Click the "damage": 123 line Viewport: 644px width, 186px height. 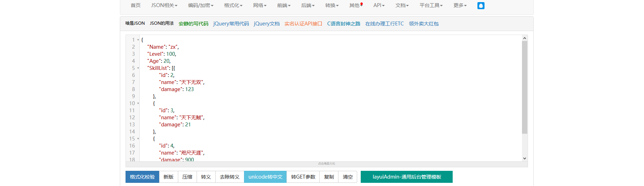(176, 89)
